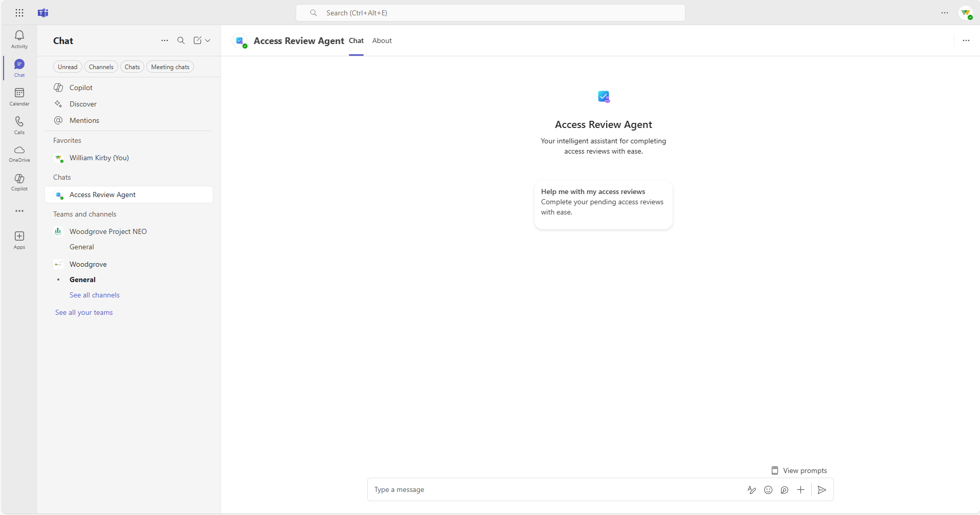
Task: Open Settings and more in title bar
Action: [x=945, y=13]
